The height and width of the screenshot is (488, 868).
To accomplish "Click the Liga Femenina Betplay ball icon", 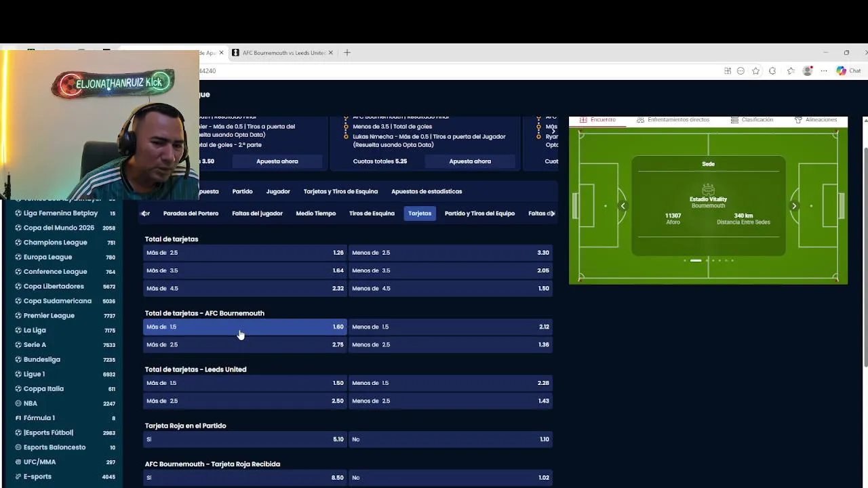I will pyautogui.click(x=18, y=213).
